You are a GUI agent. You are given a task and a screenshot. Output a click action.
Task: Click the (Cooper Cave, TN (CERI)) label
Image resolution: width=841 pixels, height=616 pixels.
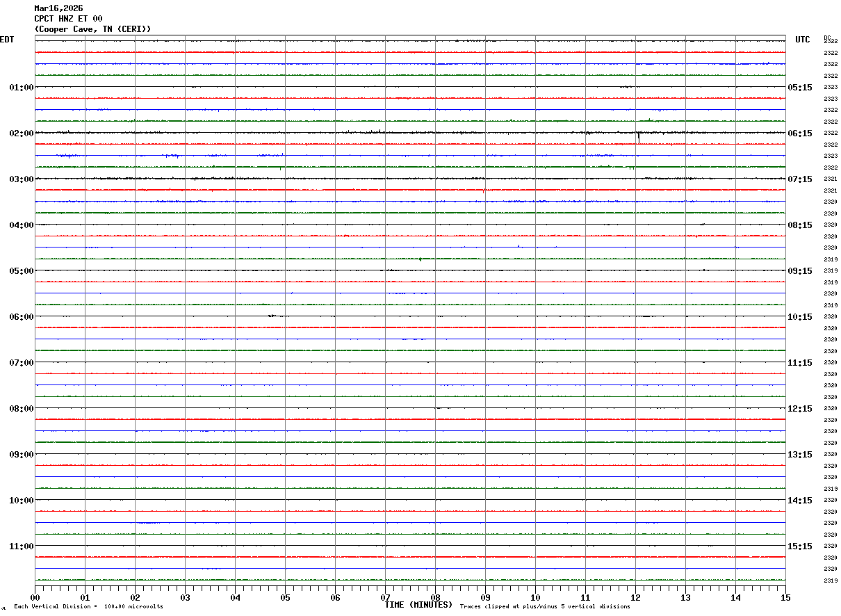coord(92,29)
